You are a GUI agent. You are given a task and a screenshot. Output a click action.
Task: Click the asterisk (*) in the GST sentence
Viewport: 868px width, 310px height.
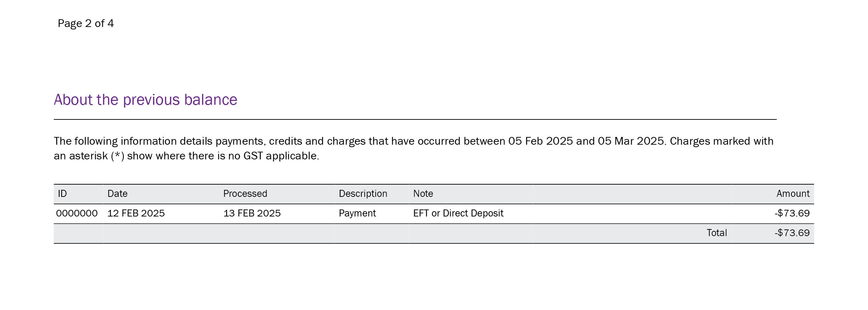coord(118,156)
